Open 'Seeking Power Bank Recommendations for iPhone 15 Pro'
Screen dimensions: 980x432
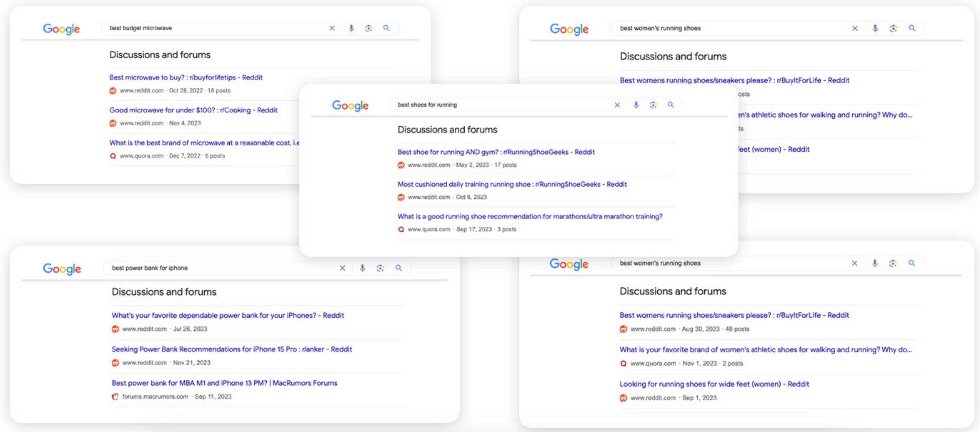coord(232,349)
